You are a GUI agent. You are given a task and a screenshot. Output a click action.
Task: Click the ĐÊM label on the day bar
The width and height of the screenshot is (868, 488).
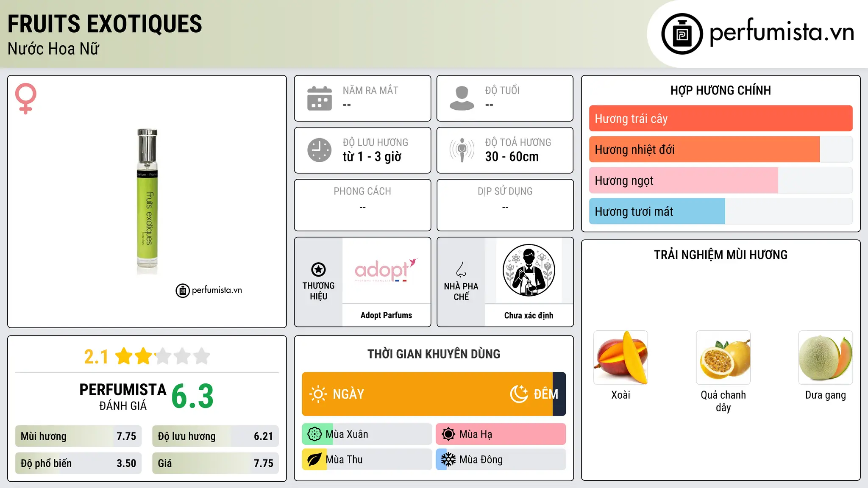[x=546, y=394]
